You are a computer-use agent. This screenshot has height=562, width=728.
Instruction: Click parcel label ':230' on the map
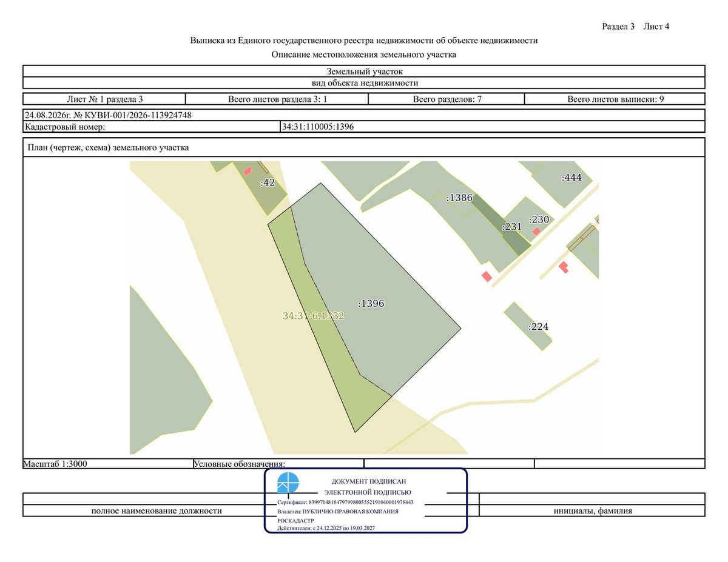coord(539,219)
